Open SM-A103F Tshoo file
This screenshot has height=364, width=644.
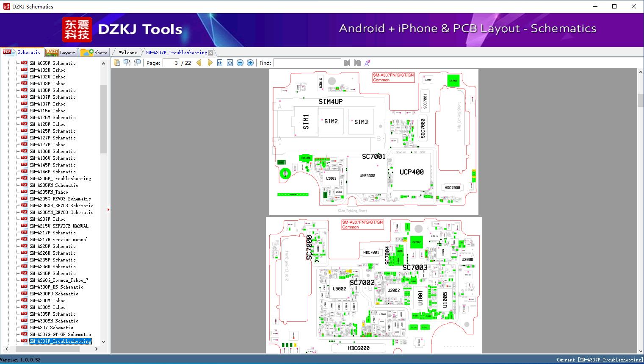point(47,83)
